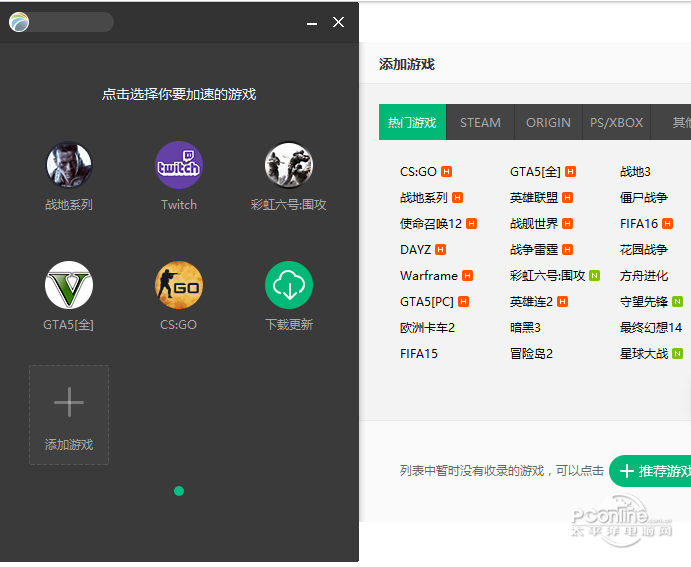Select 欧洲卡车2 in the game list

click(427, 327)
